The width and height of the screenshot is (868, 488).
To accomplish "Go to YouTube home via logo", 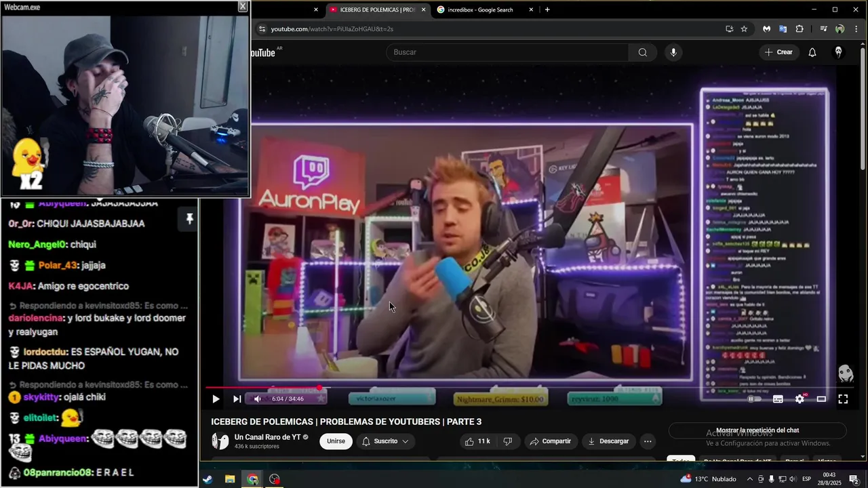I will tap(263, 52).
